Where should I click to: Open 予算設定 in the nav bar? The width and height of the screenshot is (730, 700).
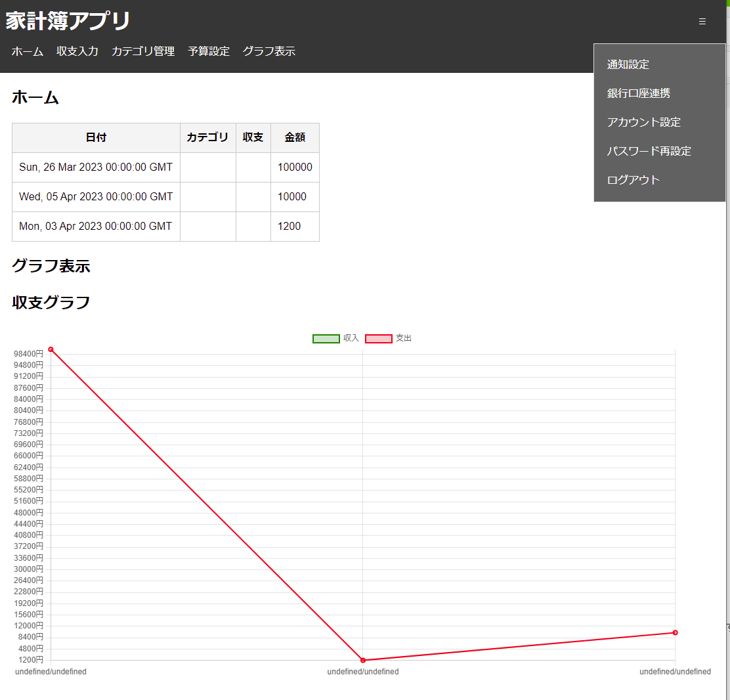coord(209,51)
